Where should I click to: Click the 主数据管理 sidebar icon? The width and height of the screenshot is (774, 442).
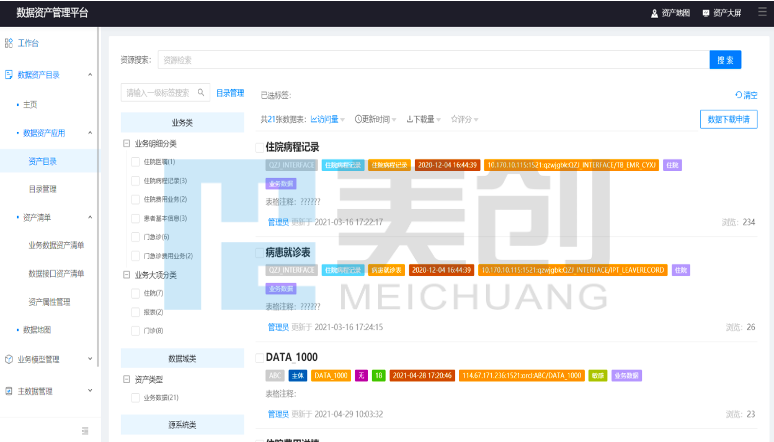pyautogui.click(x=9, y=391)
